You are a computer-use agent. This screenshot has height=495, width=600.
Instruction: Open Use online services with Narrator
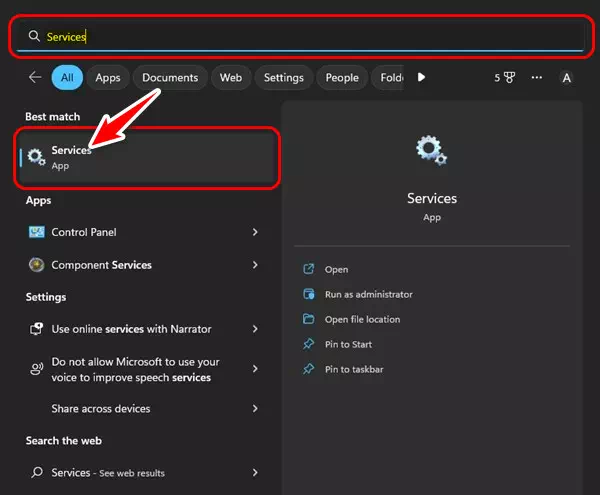pos(143,329)
